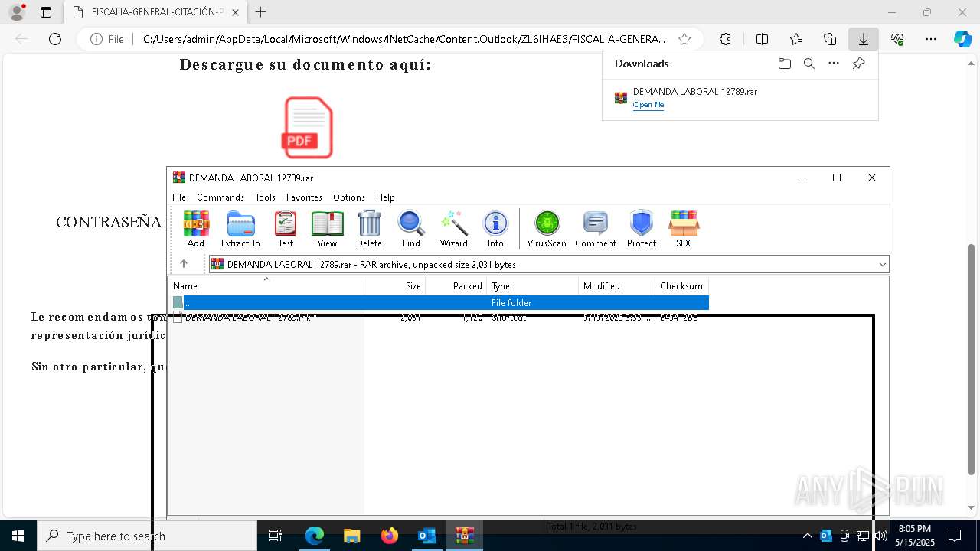Screen dimensions: 980x551
Task: Open Edge Copilot icon
Action: pos(962,39)
